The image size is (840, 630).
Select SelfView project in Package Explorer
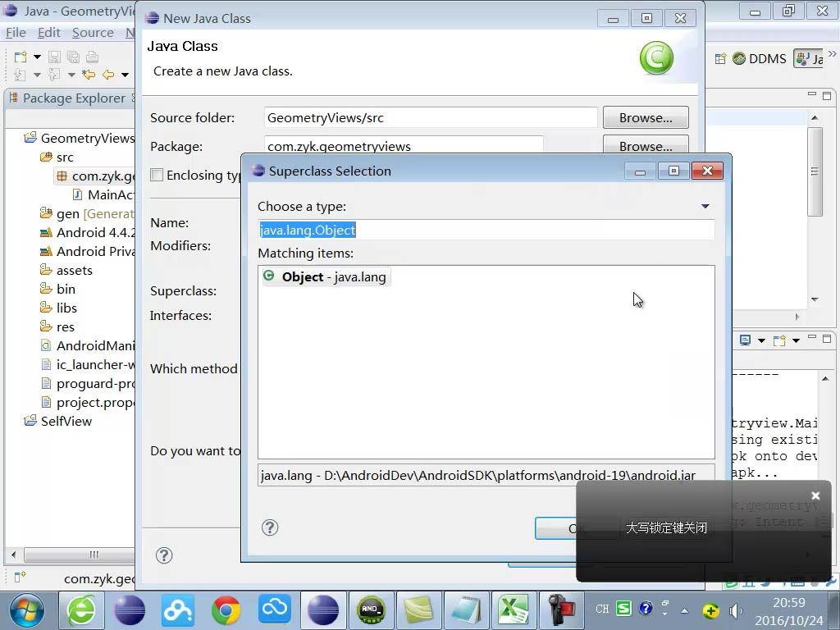(58, 421)
